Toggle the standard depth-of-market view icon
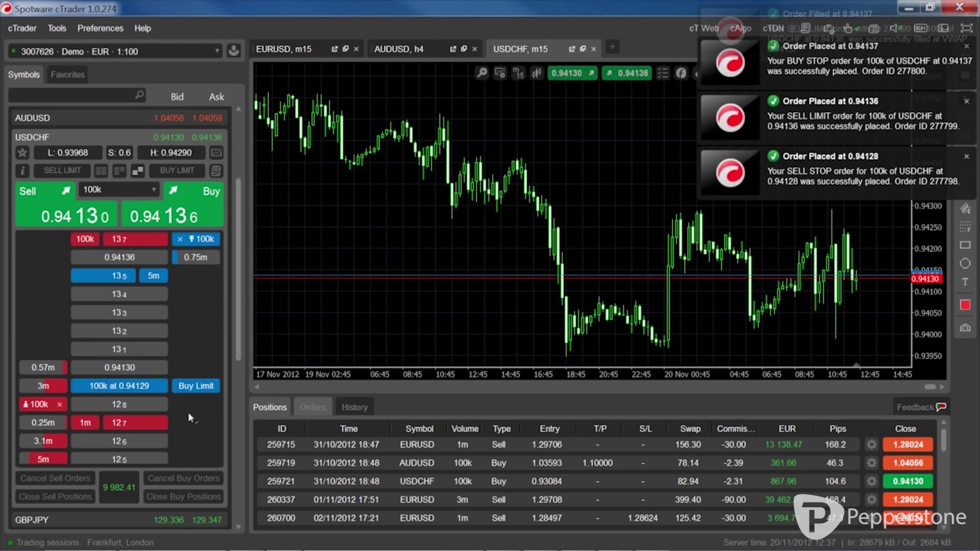Image resolution: width=980 pixels, height=551 pixels. pos(101,171)
